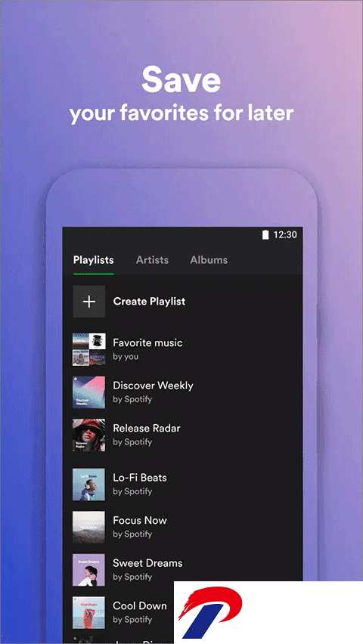The width and height of the screenshot is (363, 644).
Task: Tap the Release Radar cover image
Action: [88, 435]
